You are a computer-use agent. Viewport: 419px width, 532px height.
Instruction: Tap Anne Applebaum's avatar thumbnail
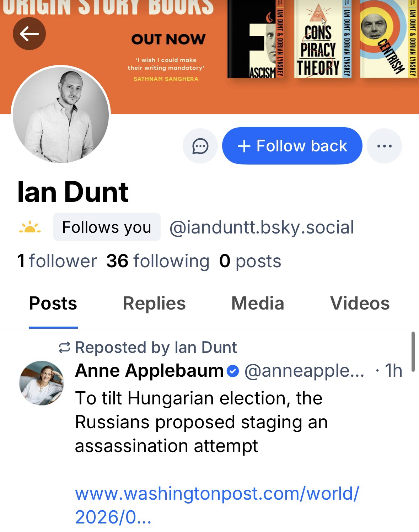(42, 383)
